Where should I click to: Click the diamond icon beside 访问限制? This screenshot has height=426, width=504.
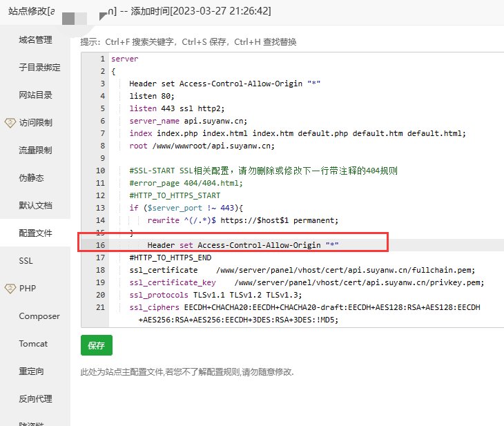pos(10,123)
